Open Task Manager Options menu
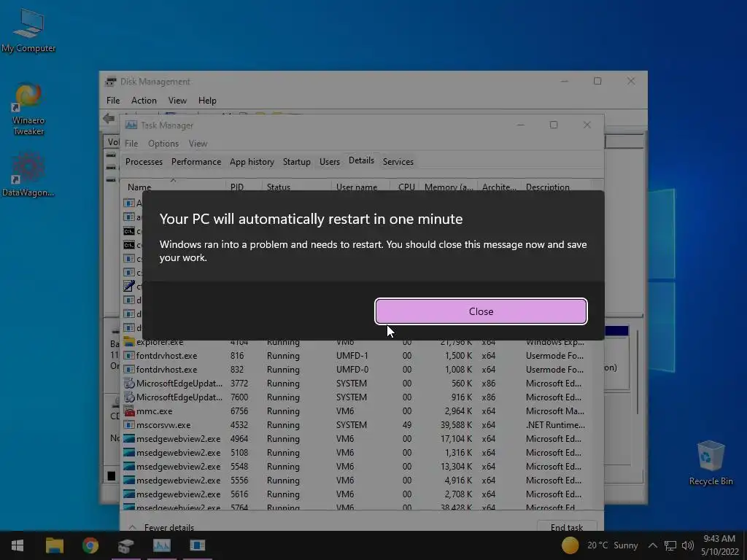The height and width of the screenshot is (560, 747). (x=163, y=144)
